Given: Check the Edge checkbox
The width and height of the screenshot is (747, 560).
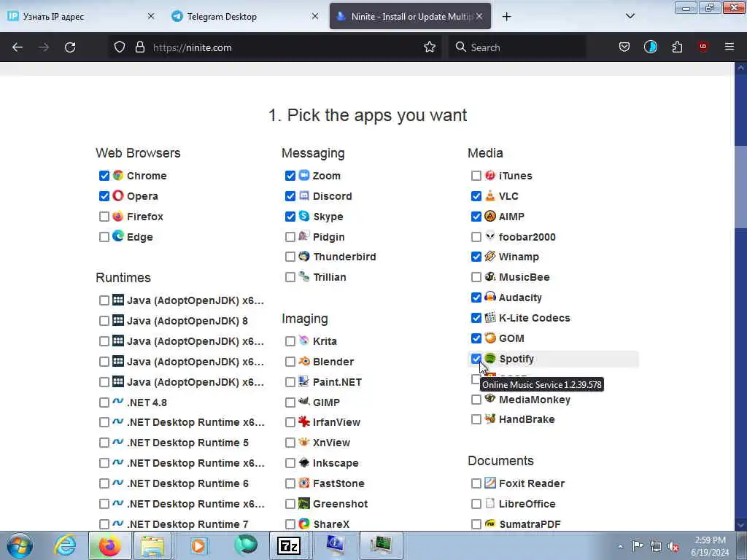Looking at the screenshot, I should point(104,237).
